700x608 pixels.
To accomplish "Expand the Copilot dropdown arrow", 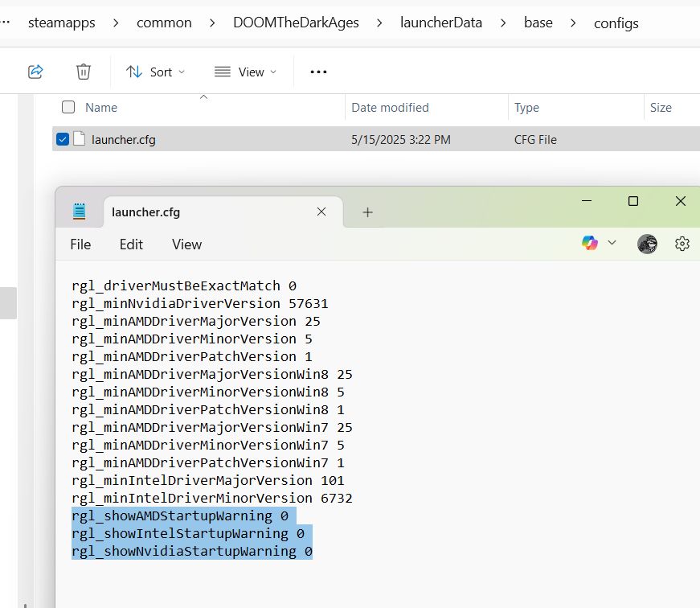I will [x=612, y=243].
